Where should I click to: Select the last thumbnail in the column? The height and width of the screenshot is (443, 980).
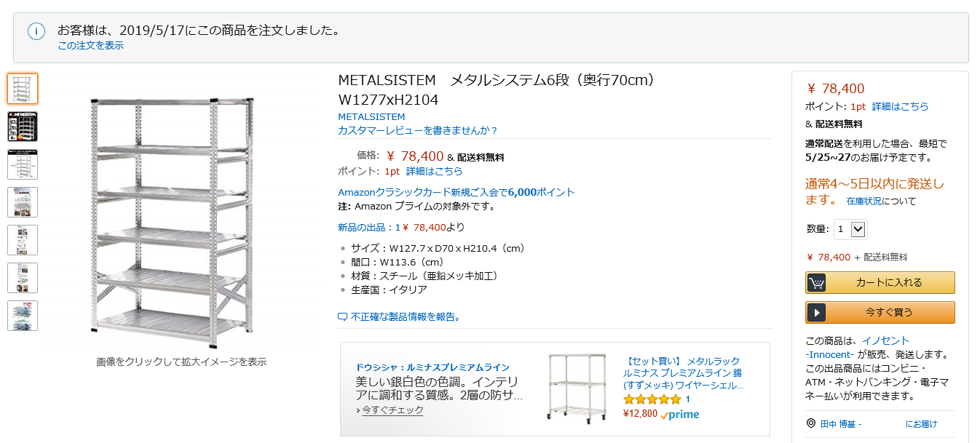pyautogui.click(x=23, y=316)
